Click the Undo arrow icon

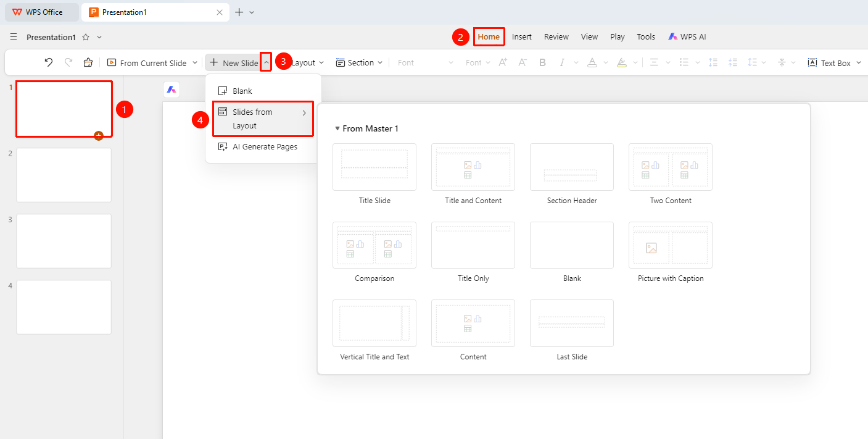[49, 62]
